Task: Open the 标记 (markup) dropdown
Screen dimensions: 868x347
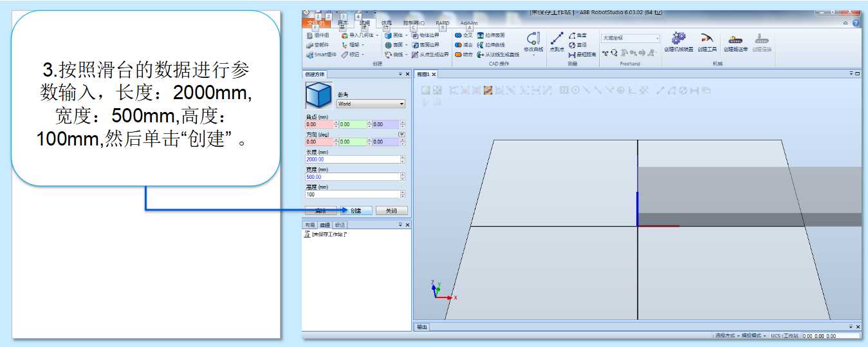Action: 353,55
